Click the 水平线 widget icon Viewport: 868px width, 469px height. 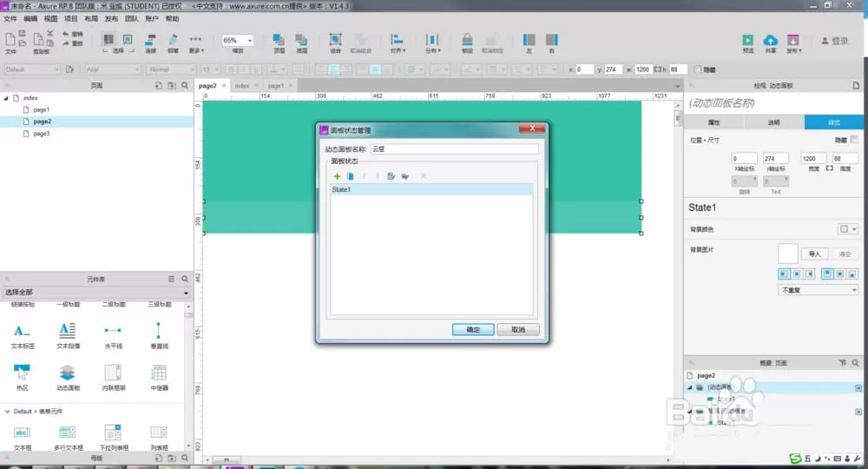click(113, 331)
